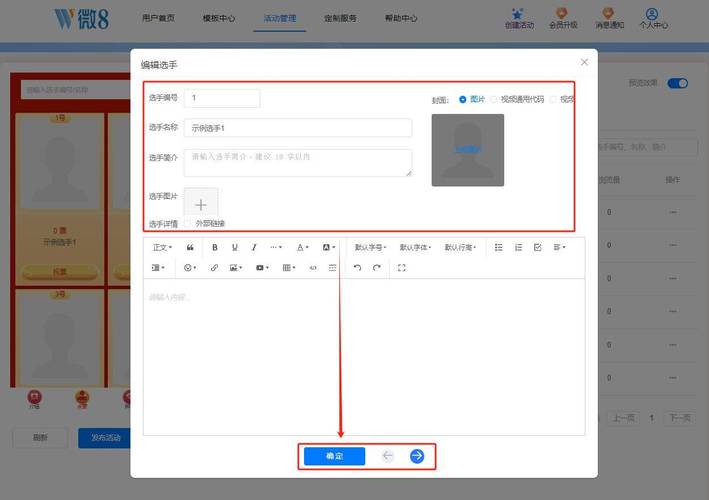This screenshot has width=709, height=500.
Task: Click the insert link icon
Action: [x=213, y=268]
